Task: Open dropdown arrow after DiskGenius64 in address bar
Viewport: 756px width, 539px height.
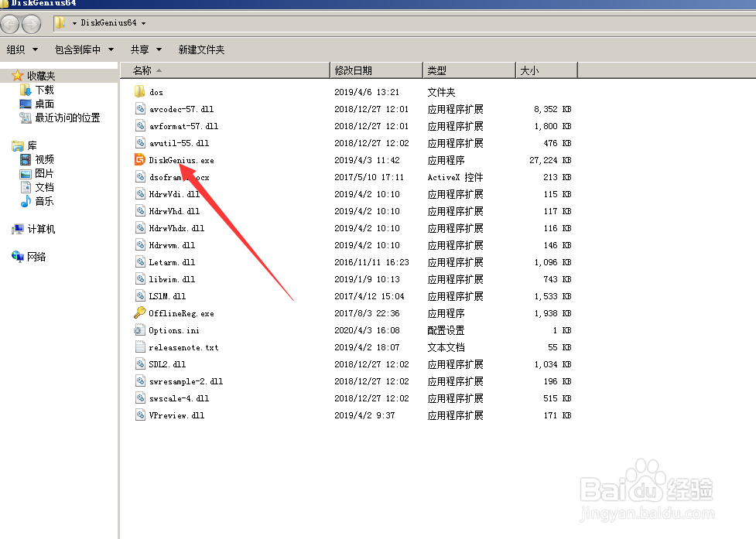Action: (x=143, y=23)
